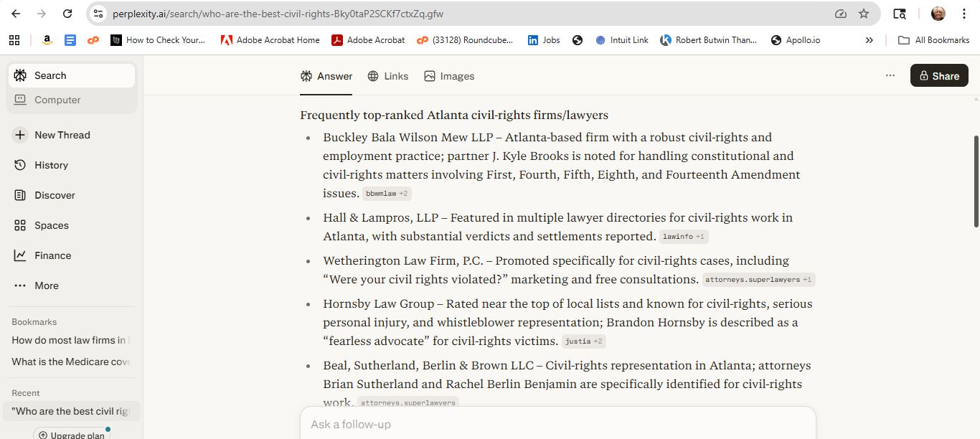Open the Robert Butwin bookmark
The image size is (980, 439).
pos(710,40)
